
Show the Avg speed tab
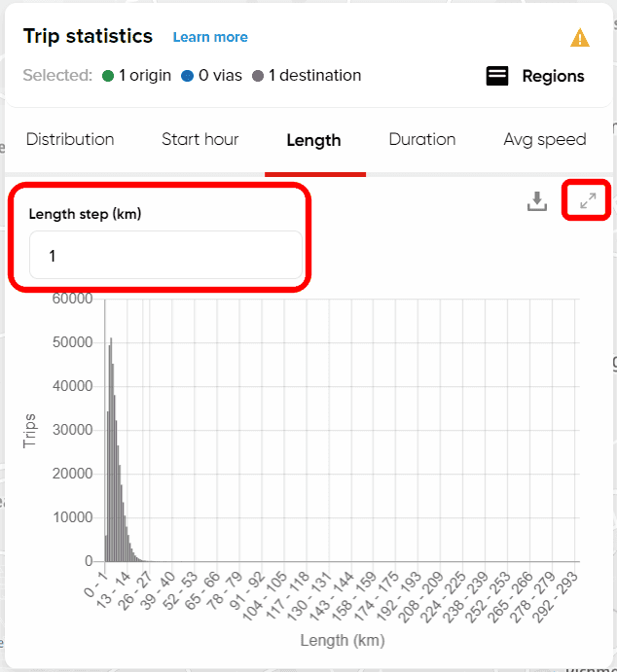[544, 139]
